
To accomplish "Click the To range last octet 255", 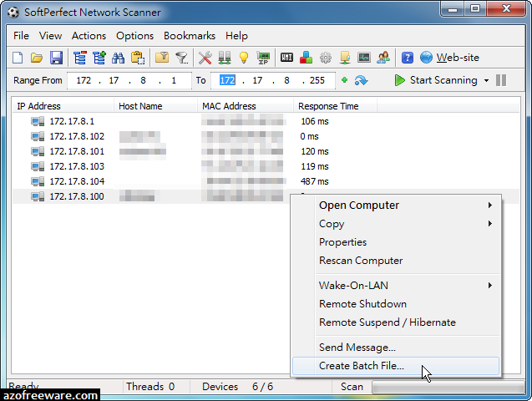I will (x=317, y=80).
